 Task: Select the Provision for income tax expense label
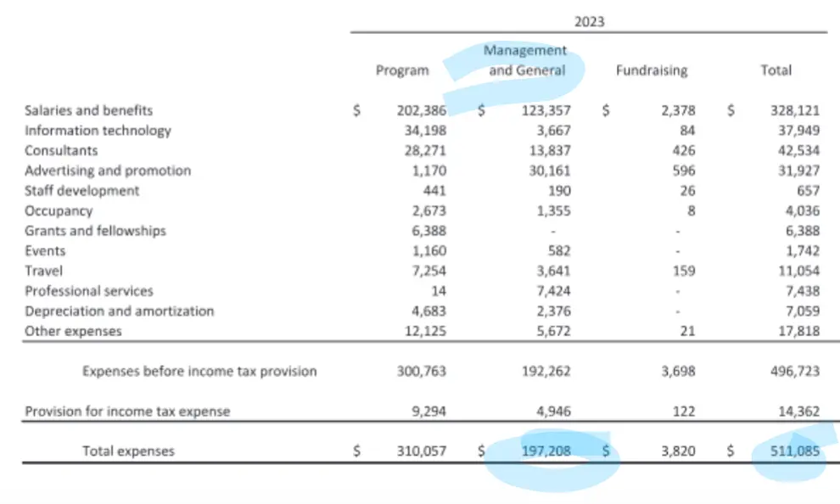click(127, 412)
